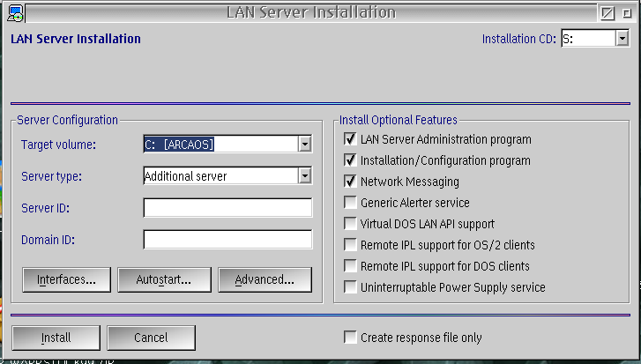Check Create response file only

click(350, 338)
